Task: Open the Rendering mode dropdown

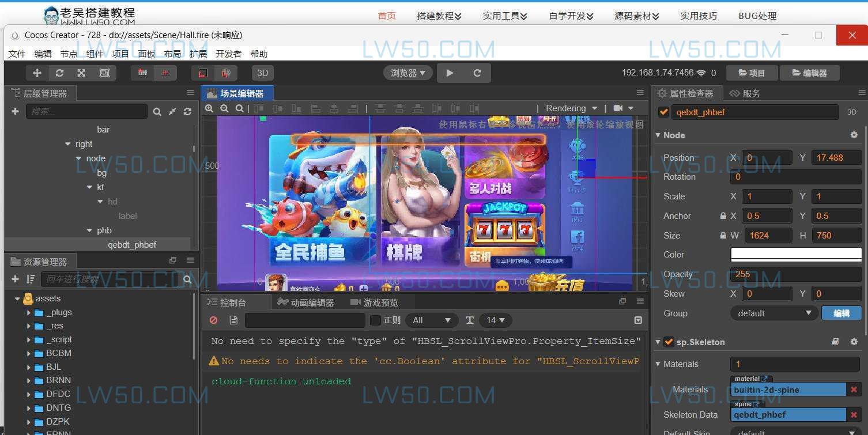Action: click(571, 108)
